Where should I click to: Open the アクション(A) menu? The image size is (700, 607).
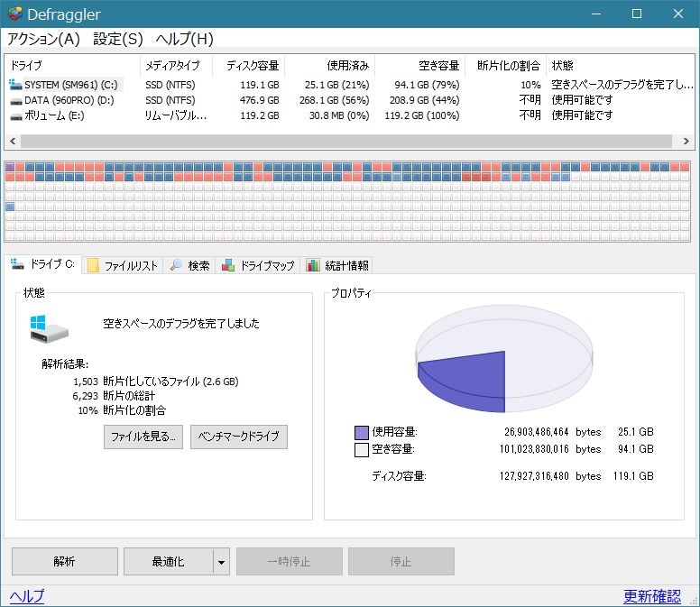coord(43,40)
